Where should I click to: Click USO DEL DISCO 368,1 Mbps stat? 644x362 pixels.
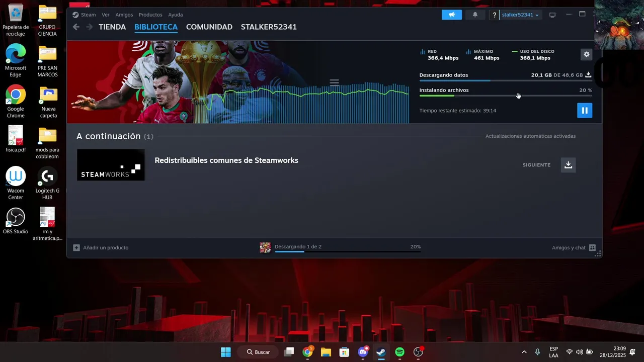(533, 55)
